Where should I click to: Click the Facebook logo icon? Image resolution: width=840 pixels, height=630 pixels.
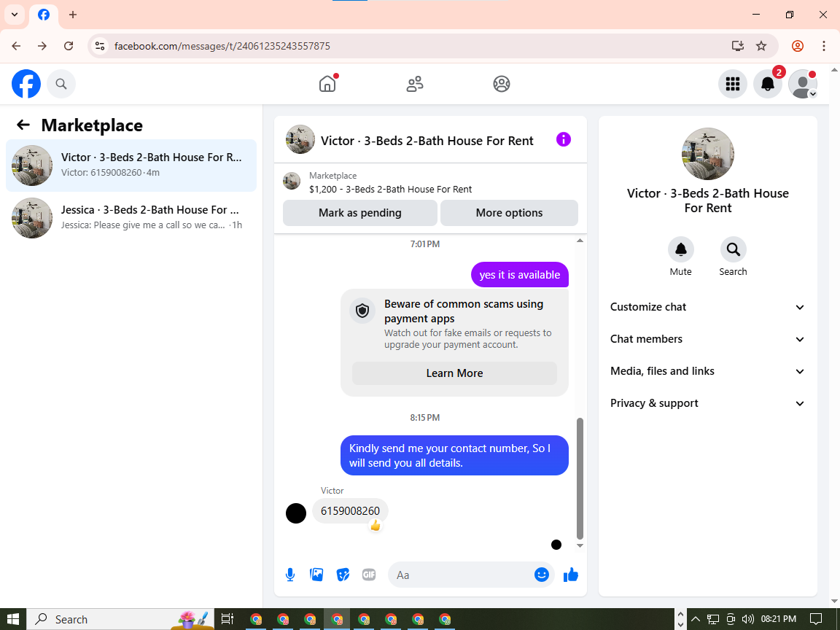[26, 84]
